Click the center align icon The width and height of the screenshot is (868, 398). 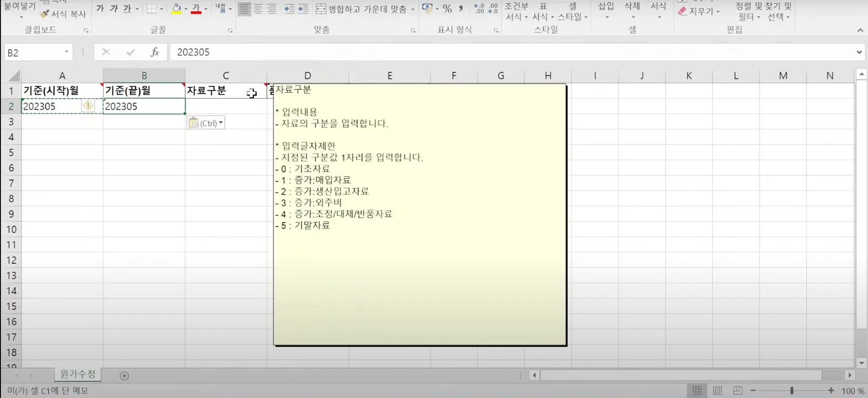(258, 9)
